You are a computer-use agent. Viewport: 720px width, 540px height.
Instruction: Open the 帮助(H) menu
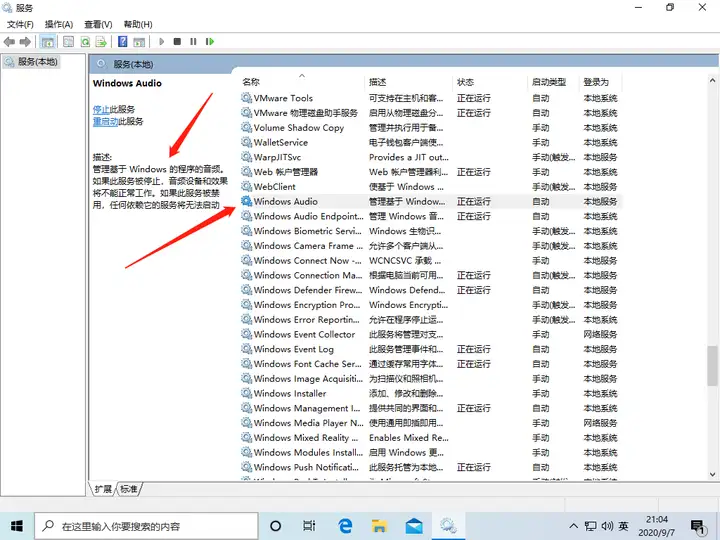138,24
